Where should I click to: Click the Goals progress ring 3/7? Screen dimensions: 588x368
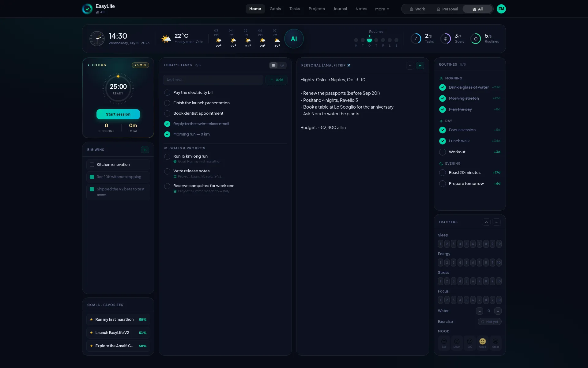pos(446,39)
